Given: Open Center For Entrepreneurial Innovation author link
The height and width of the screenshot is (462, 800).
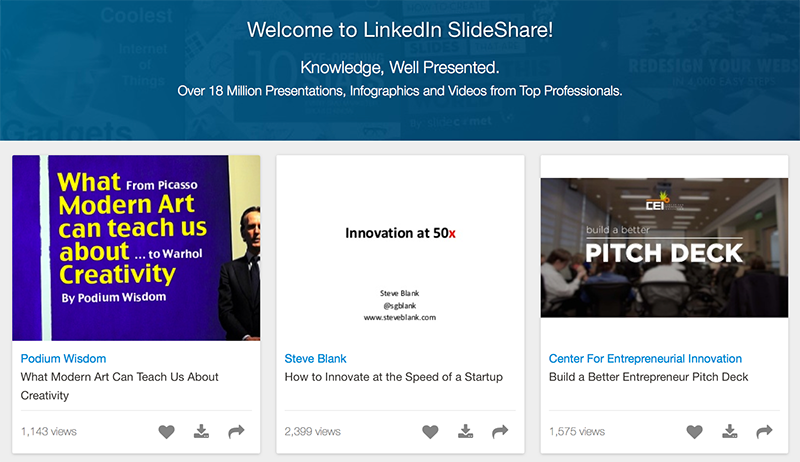Looking at the screenshot, I should coord(645,358).
